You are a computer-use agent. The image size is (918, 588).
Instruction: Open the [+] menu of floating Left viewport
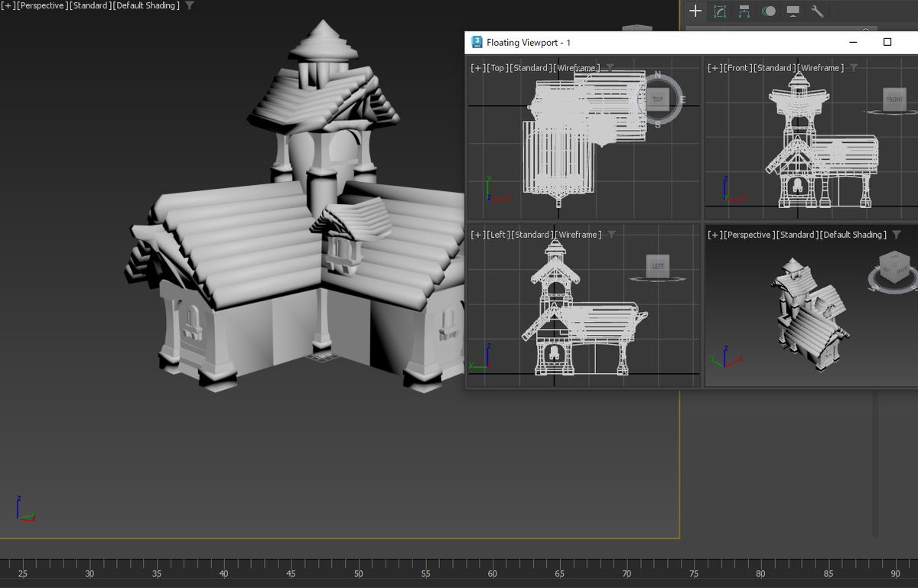478,235
